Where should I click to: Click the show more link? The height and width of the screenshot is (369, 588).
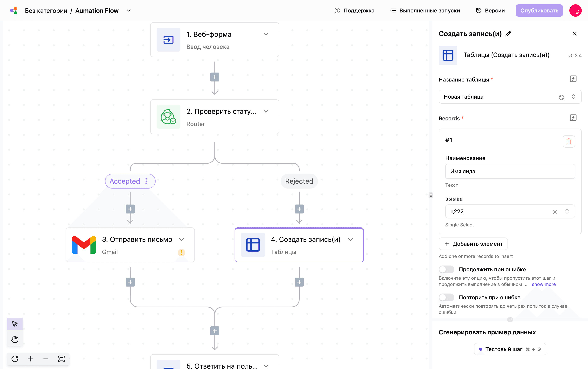[x=544, y=284]
